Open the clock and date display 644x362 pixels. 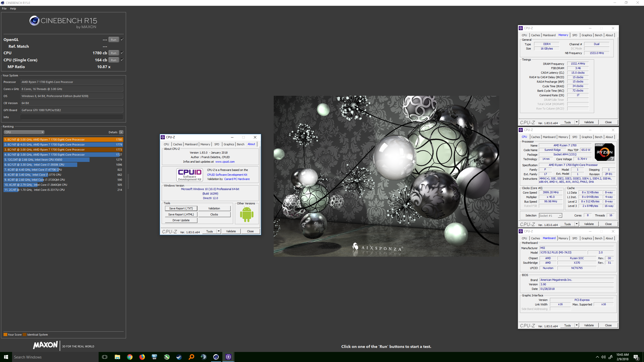pyautogui.click(x=622, y=357)
